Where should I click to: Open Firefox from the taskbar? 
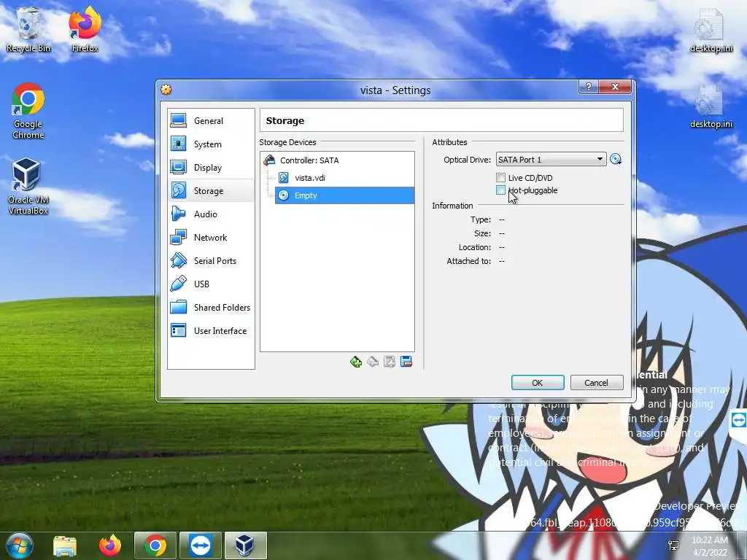point(110,546)
